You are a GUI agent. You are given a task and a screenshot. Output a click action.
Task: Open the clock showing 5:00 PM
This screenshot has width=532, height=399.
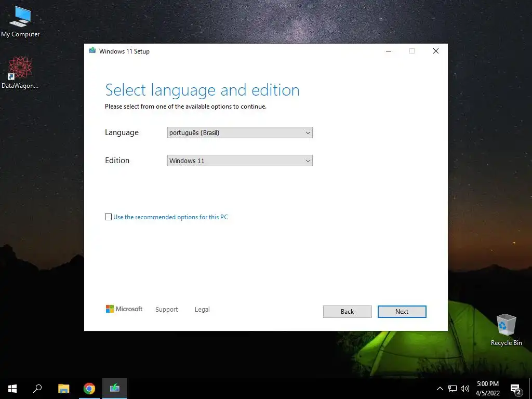487,389
